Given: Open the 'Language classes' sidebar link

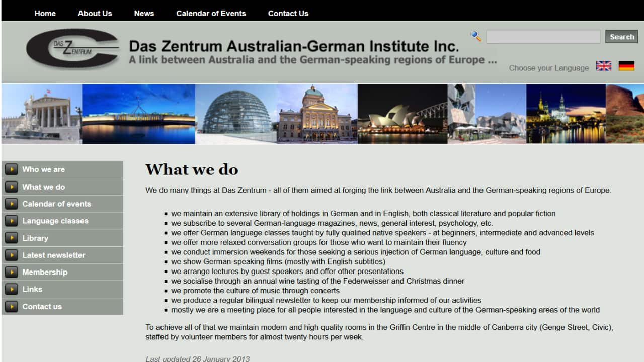Looking at the screenshot, I should tap(55, 221).
